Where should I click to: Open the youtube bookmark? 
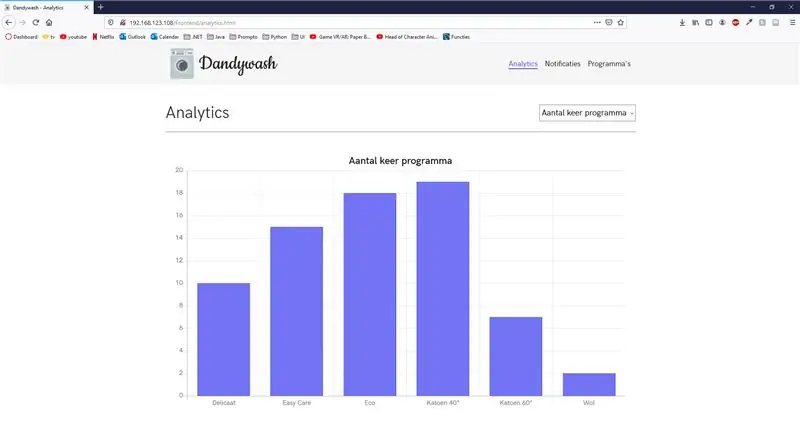[73, 37]
